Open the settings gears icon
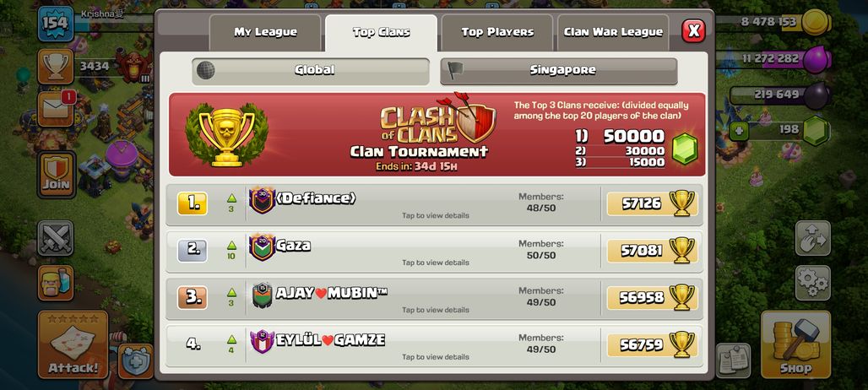Viewport: 868px width, 390px height. pyautogui.click(x=812, y=283)
